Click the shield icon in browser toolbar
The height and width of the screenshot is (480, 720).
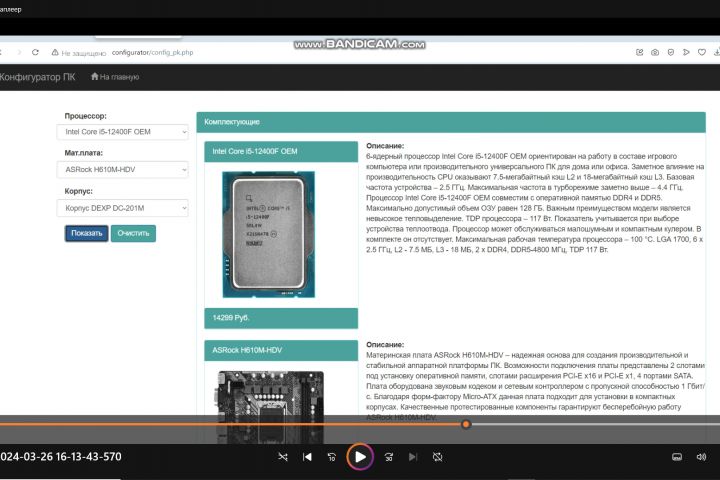(x=670, y=52)
